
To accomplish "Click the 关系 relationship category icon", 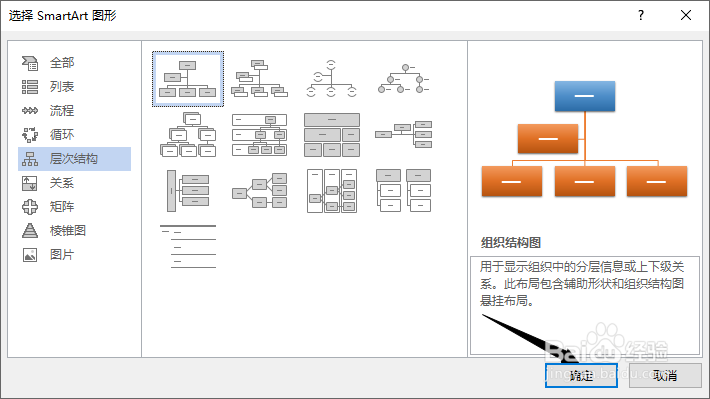I will point(30,183).
